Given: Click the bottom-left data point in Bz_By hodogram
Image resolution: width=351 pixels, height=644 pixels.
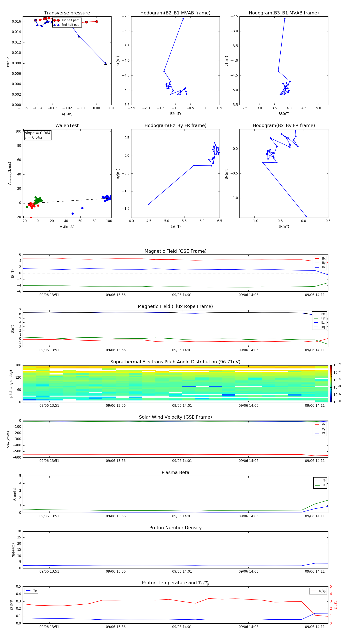Looking at the screenshot, I should [x=149, y=204].
